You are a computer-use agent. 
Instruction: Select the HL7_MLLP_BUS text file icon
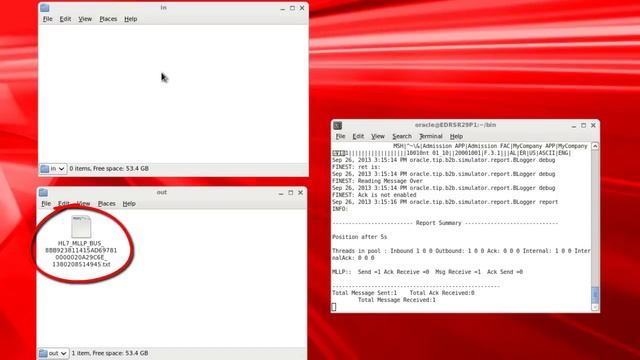pos(81,227)
